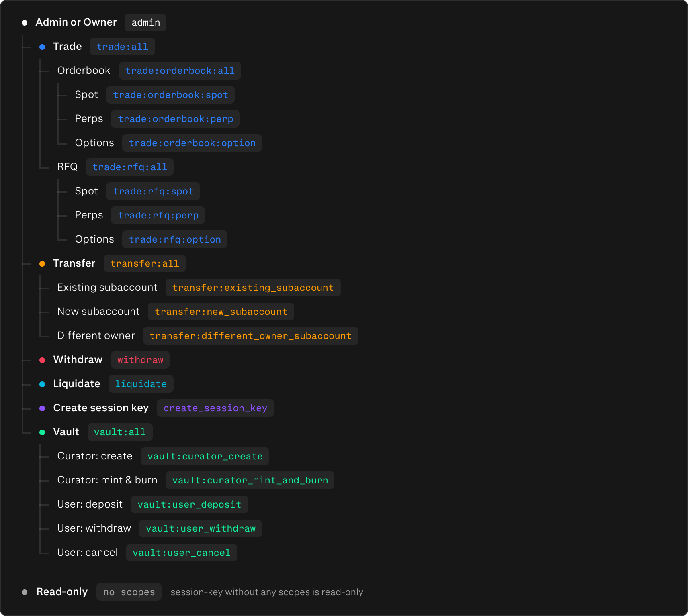Click the create_session_key tag
The image size is (688, 616).
[x=215, y=408]
